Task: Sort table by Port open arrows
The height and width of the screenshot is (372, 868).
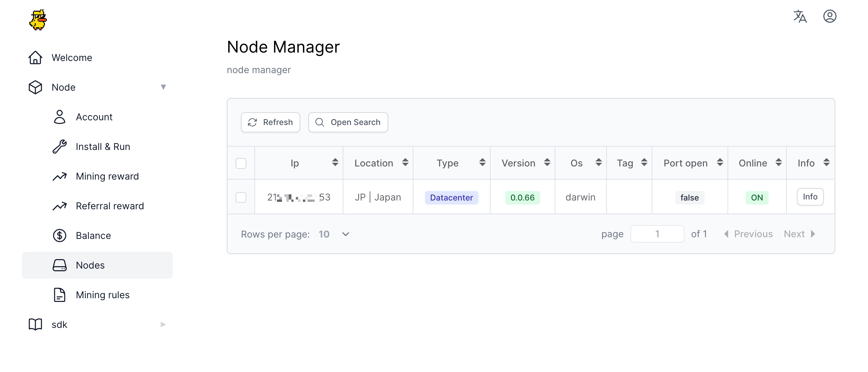Action: pos(720,162)
